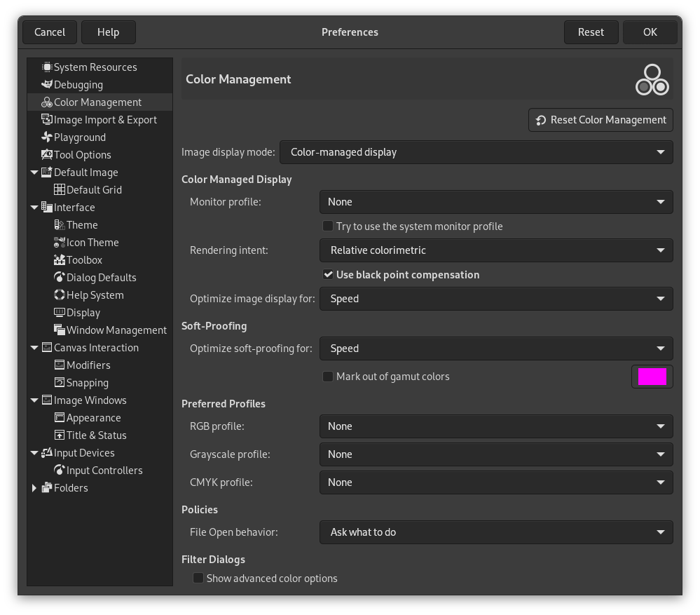The width and height of the screenshot is (700, 615).
Task: Select the Debugging label
Action: (78, 84)
